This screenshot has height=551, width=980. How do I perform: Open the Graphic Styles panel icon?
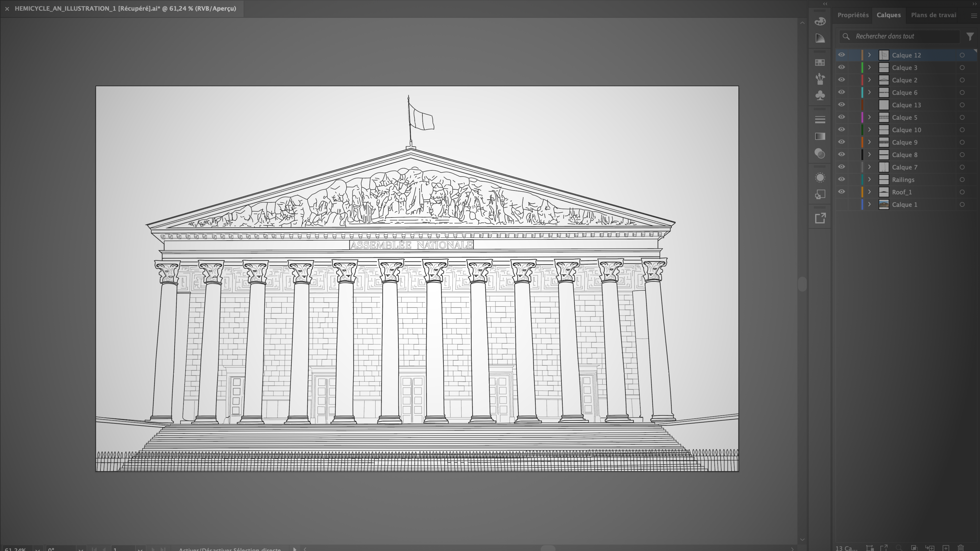(820, 194)
